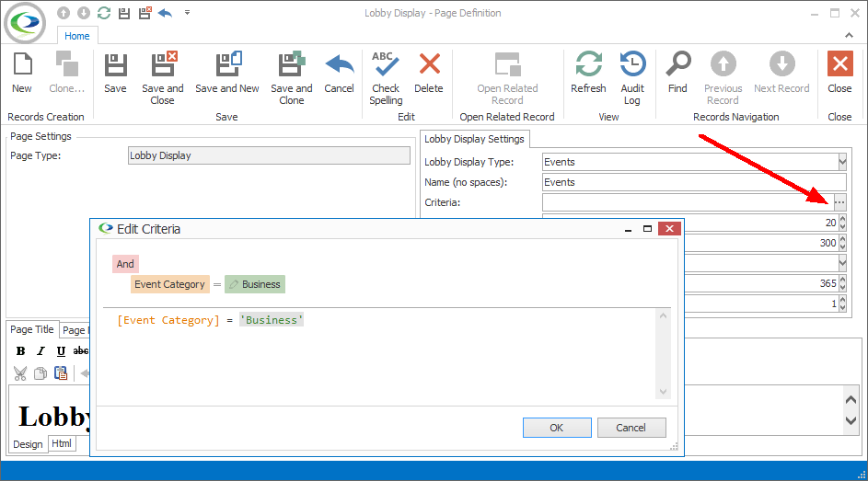
Task: Select the Lobby Display Settings tab
Action: point(474,139)
